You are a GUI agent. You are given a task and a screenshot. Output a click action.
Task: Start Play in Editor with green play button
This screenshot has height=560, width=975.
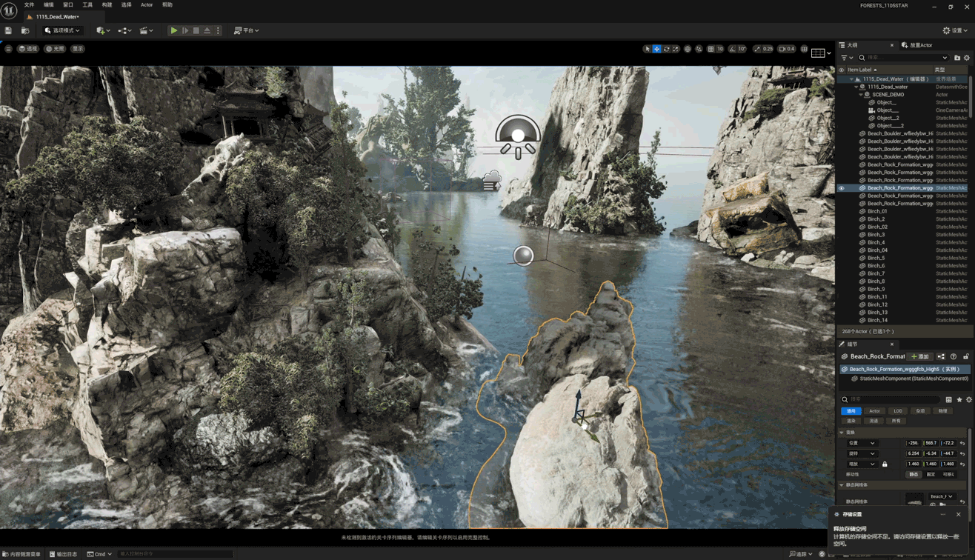(173, 30)
